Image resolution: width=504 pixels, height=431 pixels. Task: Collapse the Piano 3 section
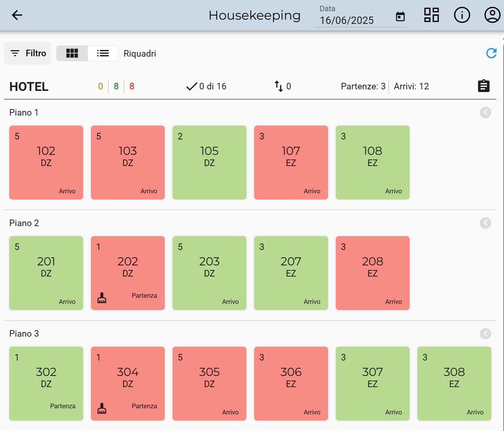(x=485, y=334)
